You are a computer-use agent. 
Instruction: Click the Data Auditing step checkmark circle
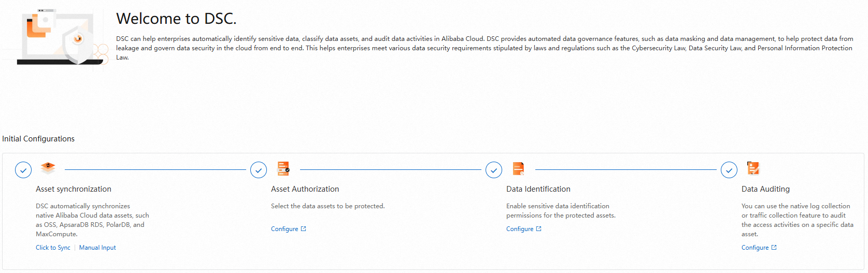coord(729,170)
